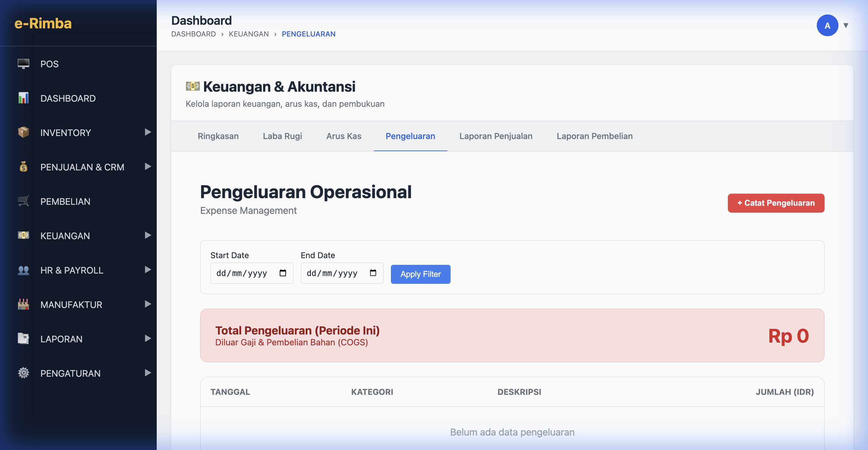Image resolution: width=868 pixels, height=450 pixels.
Task: Click the KEUANGAN breadcrumb link
Action: (249, 34)
